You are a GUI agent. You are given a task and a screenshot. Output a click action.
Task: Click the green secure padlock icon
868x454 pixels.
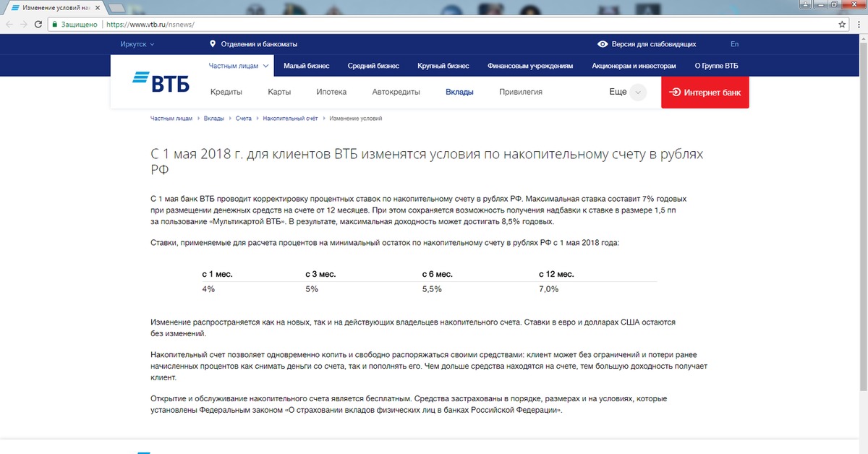(x=54, y=24)
